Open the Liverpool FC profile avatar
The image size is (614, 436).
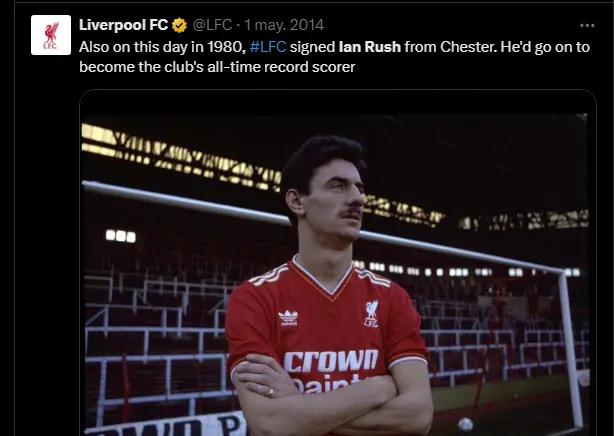[51, 35]
